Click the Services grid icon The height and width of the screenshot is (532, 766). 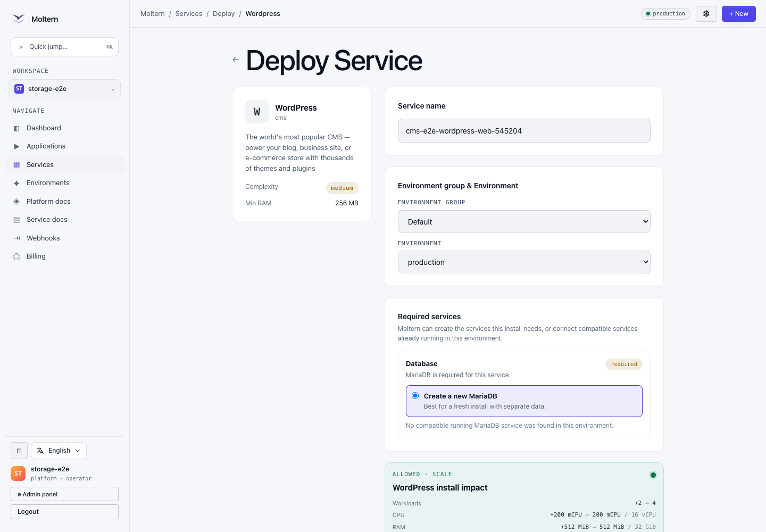[16, 165]
